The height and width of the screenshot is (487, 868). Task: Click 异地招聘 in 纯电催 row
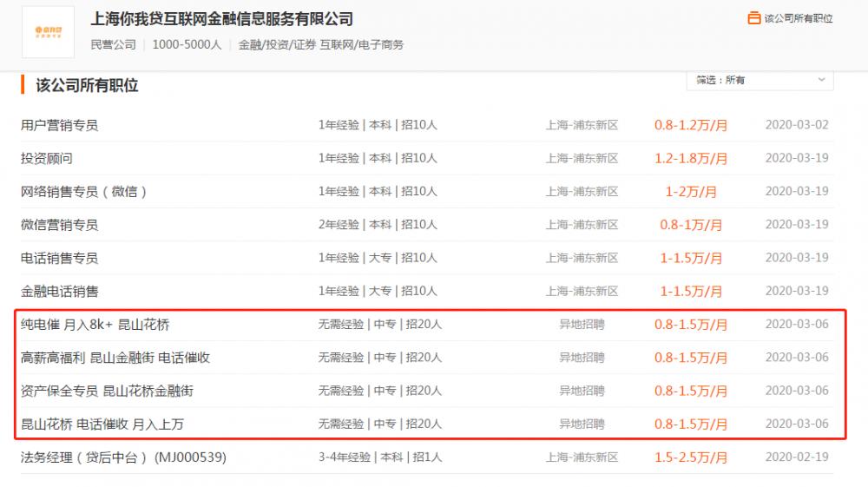click(582, 325)
